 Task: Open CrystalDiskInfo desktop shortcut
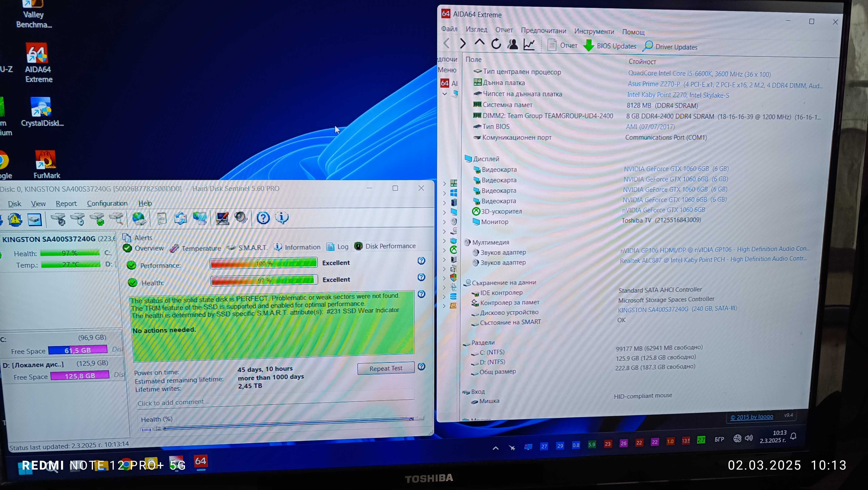(42, 113)
